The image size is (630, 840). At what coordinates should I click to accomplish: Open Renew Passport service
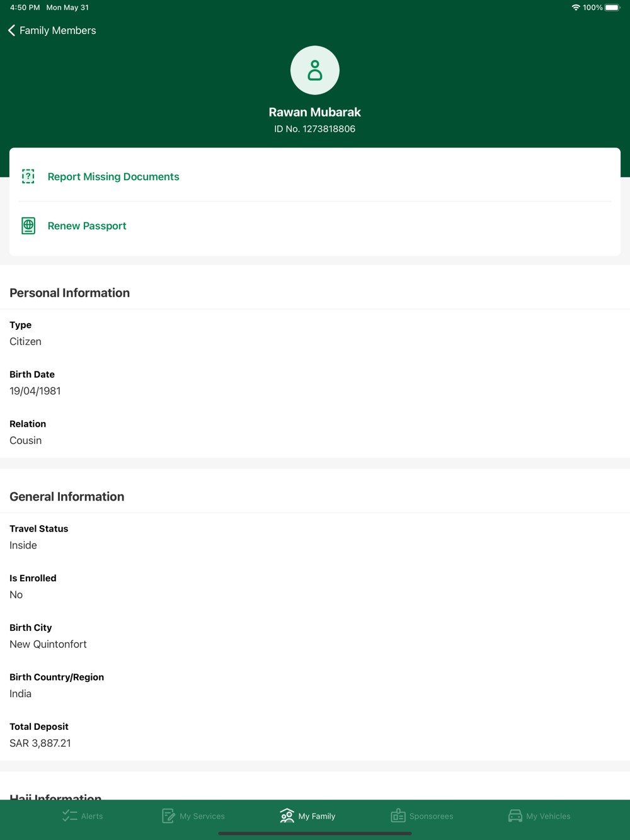coord(315,225)
